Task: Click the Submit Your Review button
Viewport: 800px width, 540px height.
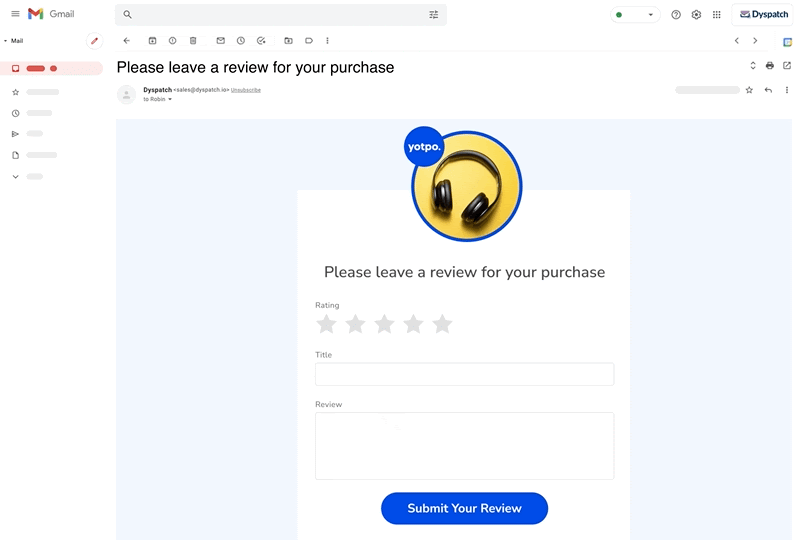Action: tap(464, 508)
